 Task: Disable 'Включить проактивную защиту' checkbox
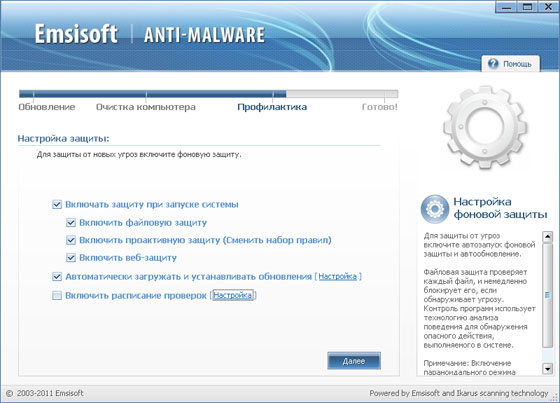[x=71, y=240]
